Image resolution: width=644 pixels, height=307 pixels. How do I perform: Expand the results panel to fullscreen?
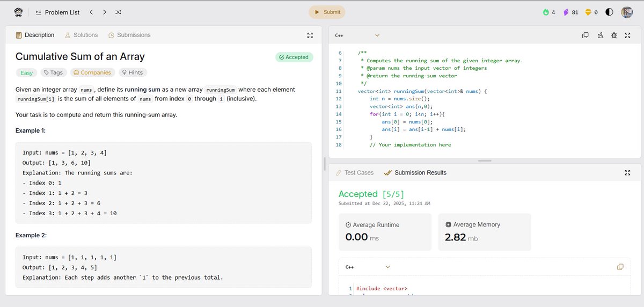[628, 173]
